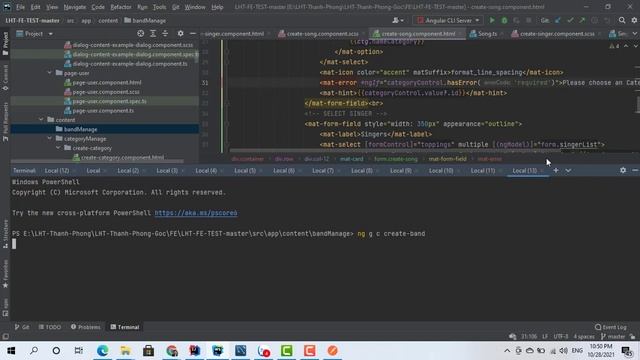Open the Navigate menu

click(x=75, y=7)
